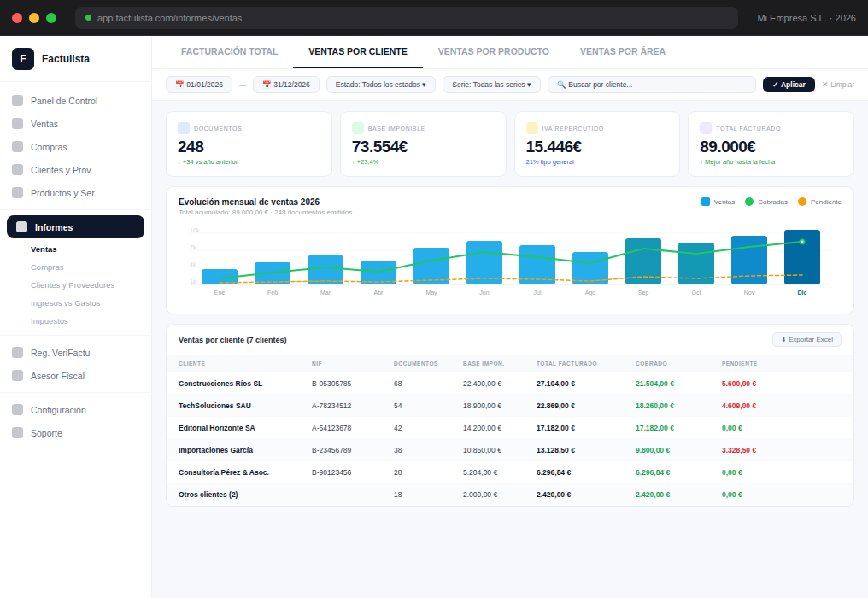The height and width of the screenshot is (598, 868).
Task: Select the Jun bar in the chart
Action: click(484, 262)
